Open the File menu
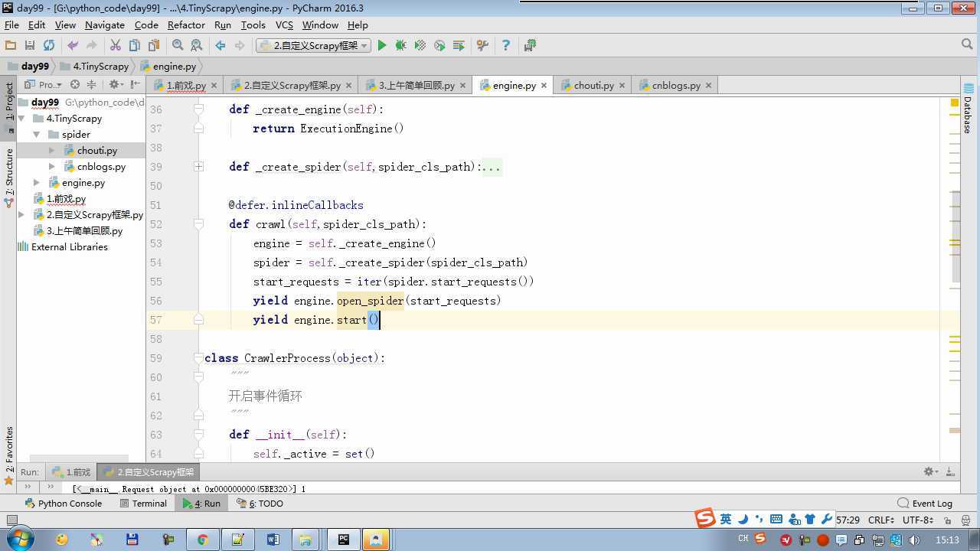The image size is (980, 551). pos(11,25)
